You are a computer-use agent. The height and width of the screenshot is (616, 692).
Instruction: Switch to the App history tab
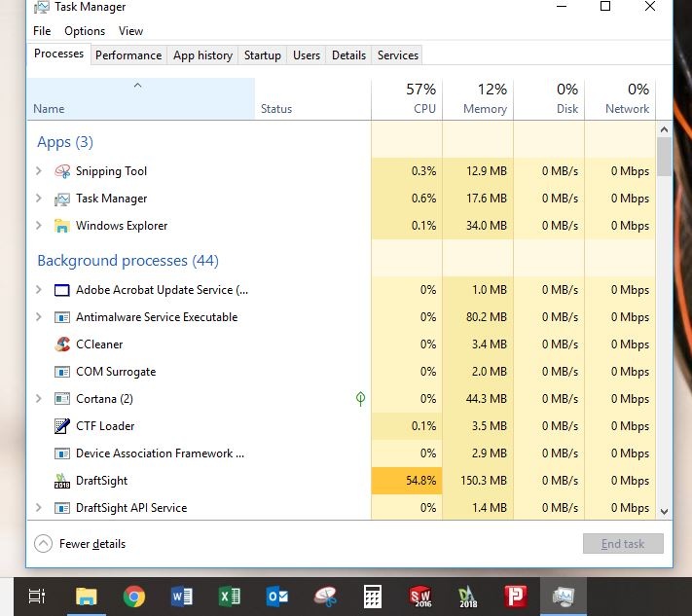(x=202, y=55)
